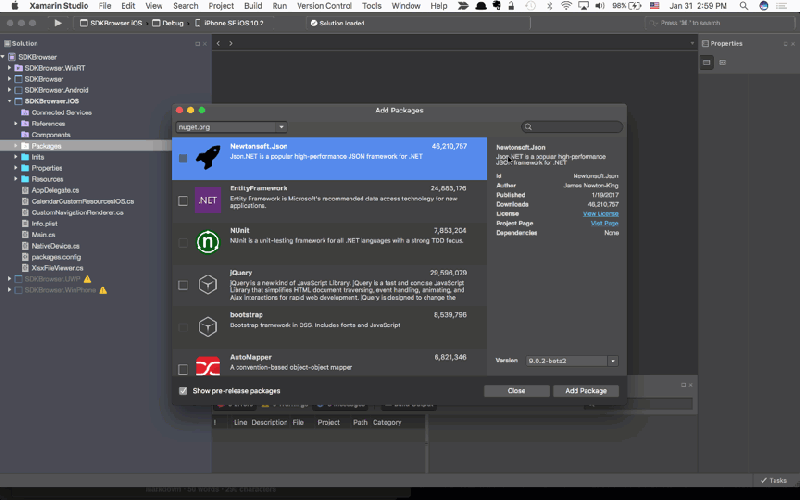
Task: Click the jQuery package icon
Action: click(208, 284)
